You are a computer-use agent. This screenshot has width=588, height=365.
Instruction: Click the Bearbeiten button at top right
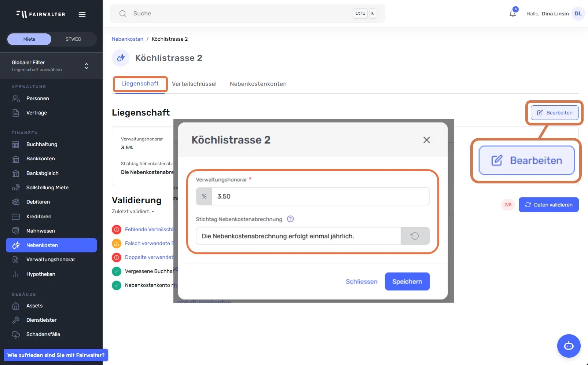(555, 113)
